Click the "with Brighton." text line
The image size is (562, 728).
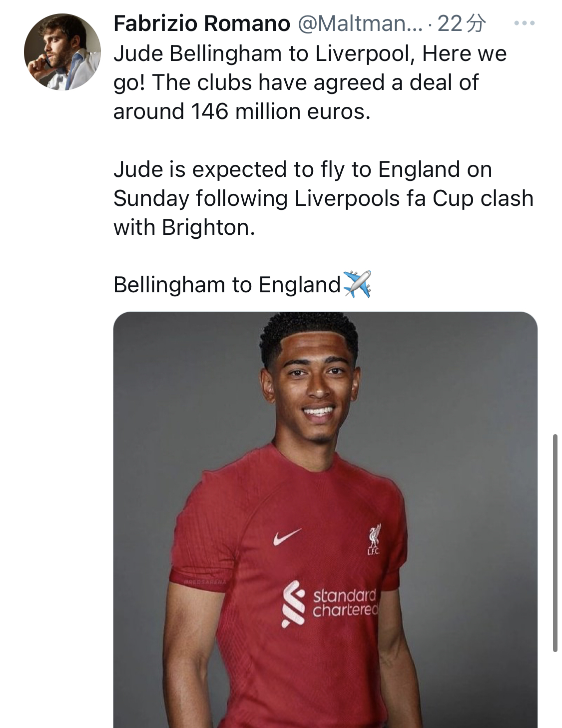pyautogui.click(x=184, y=227)
